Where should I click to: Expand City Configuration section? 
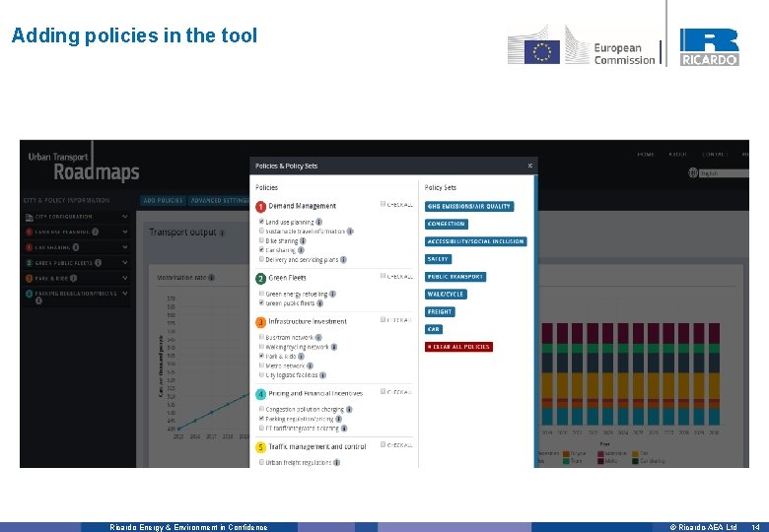(125, 217)
